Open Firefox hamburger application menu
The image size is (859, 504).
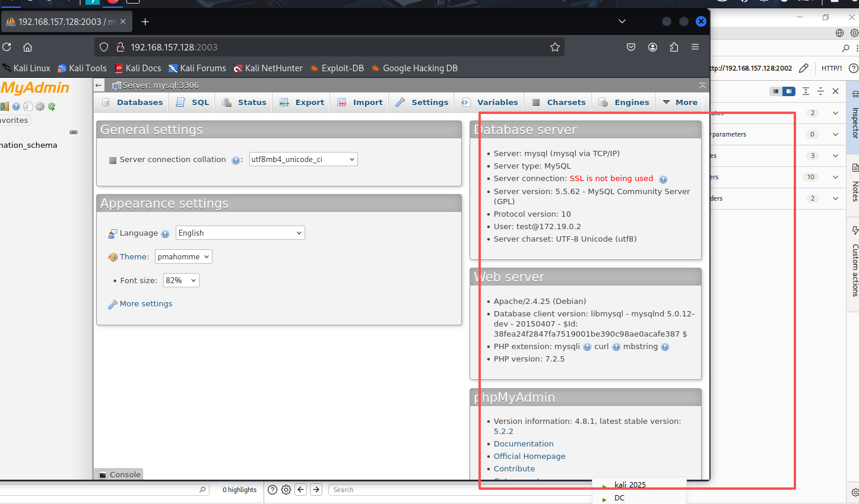click(695, 47)
